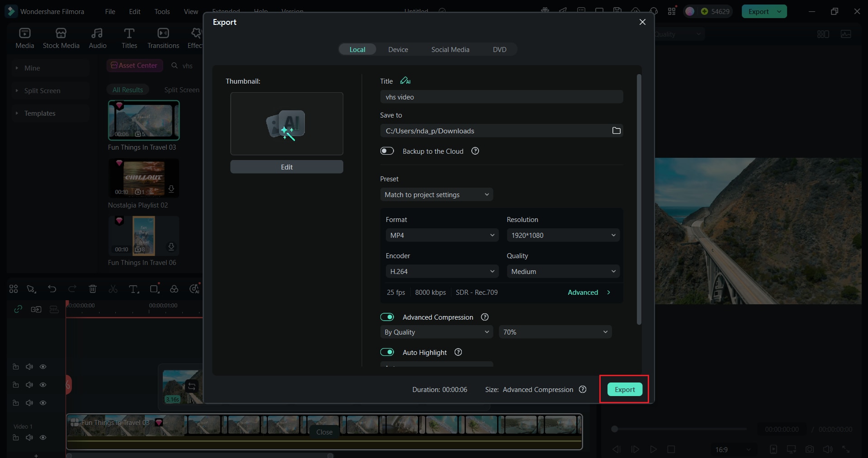Open the Format MP4 dropdown
The width and height of the screenshot is (868, 458).
pos(442,235)
